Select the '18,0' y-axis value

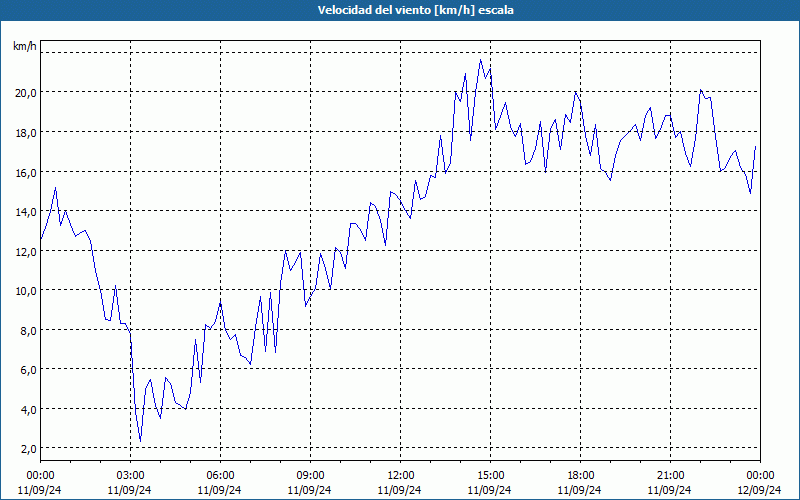26,133
